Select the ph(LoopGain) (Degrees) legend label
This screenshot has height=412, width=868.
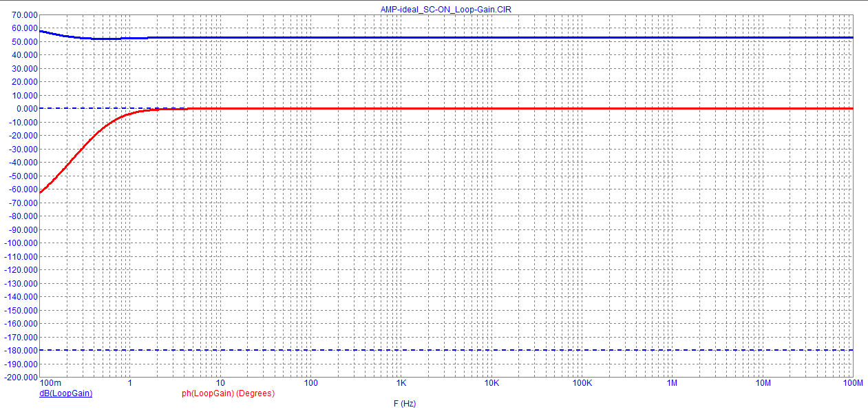click(228, 393)
